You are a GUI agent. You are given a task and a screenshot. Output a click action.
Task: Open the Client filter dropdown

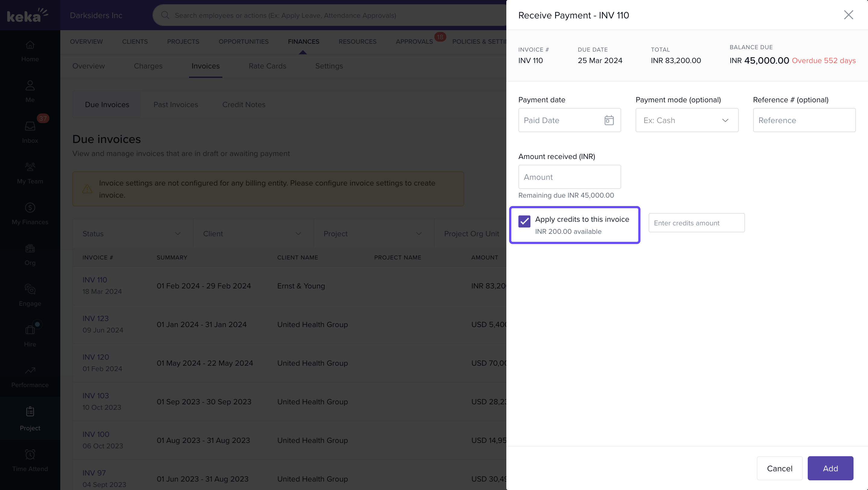252,234
